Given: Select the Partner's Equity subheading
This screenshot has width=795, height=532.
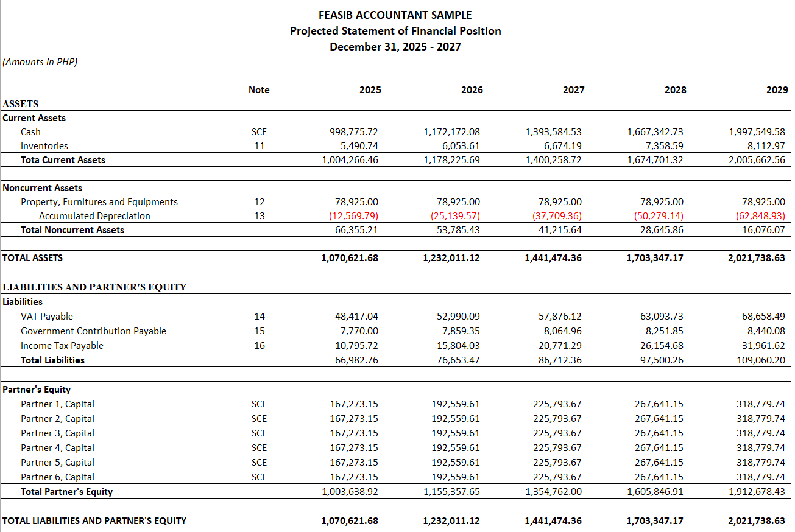Looking at the screenshot, I should coord(37,389).
